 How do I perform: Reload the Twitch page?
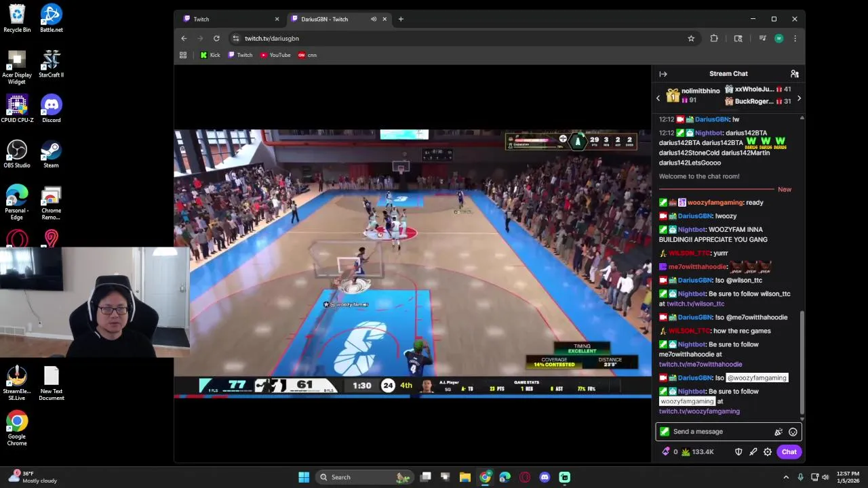pyautogui.click(x=216, y=39)
